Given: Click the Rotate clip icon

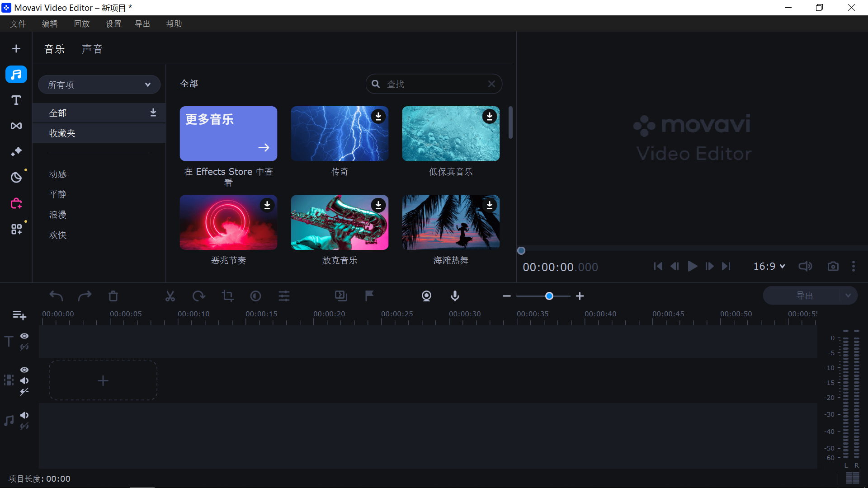Looking at the screenshot, I should coord(198,296).
